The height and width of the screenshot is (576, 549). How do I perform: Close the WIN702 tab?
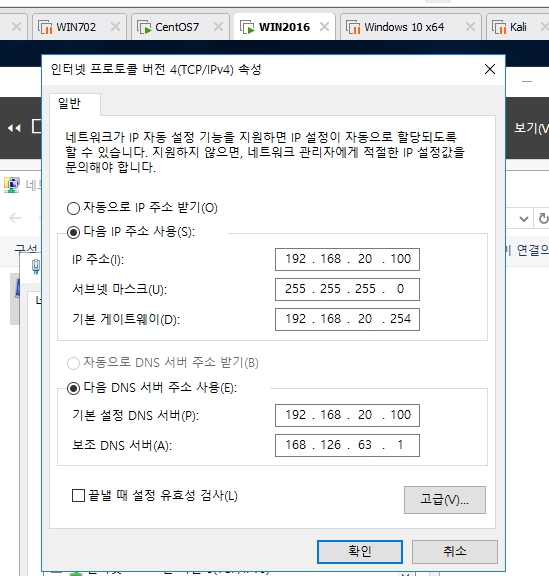coord(115,27)
